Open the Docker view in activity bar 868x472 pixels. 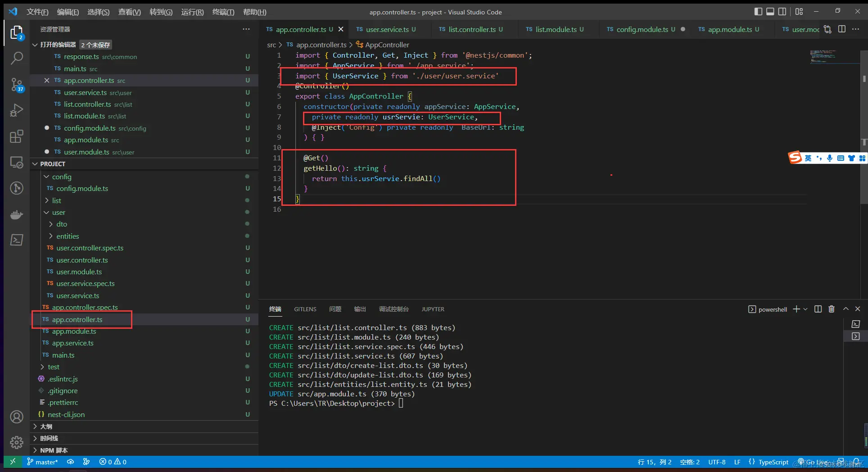pos(17,214)
